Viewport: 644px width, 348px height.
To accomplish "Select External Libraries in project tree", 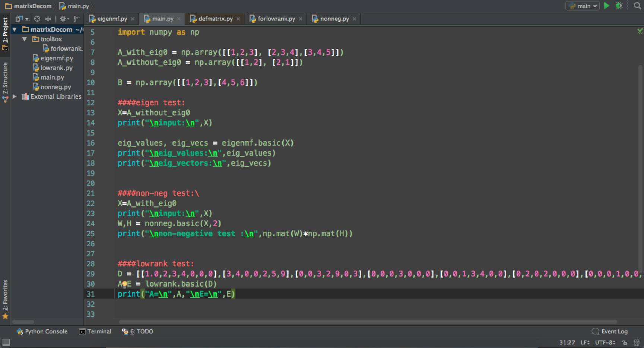I will pyautogui.click(x=52, y=97).
